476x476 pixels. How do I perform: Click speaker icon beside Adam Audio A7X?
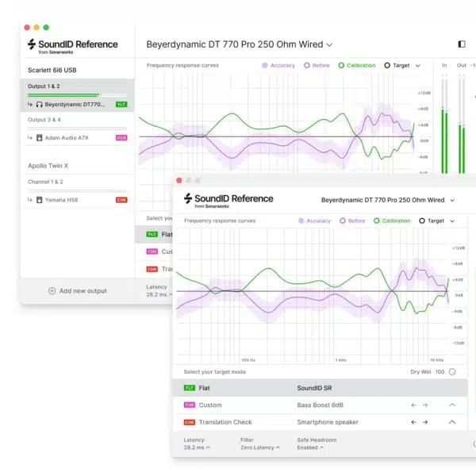click(39, 138)
